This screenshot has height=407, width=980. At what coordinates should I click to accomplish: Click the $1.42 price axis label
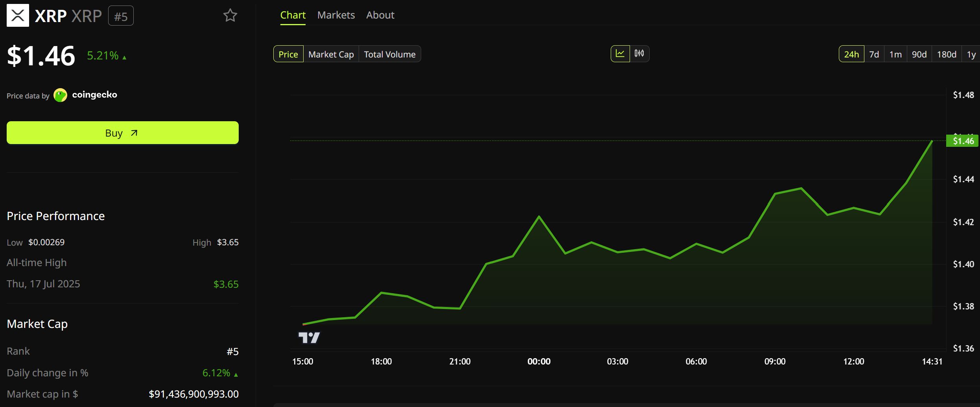(963, 222)
